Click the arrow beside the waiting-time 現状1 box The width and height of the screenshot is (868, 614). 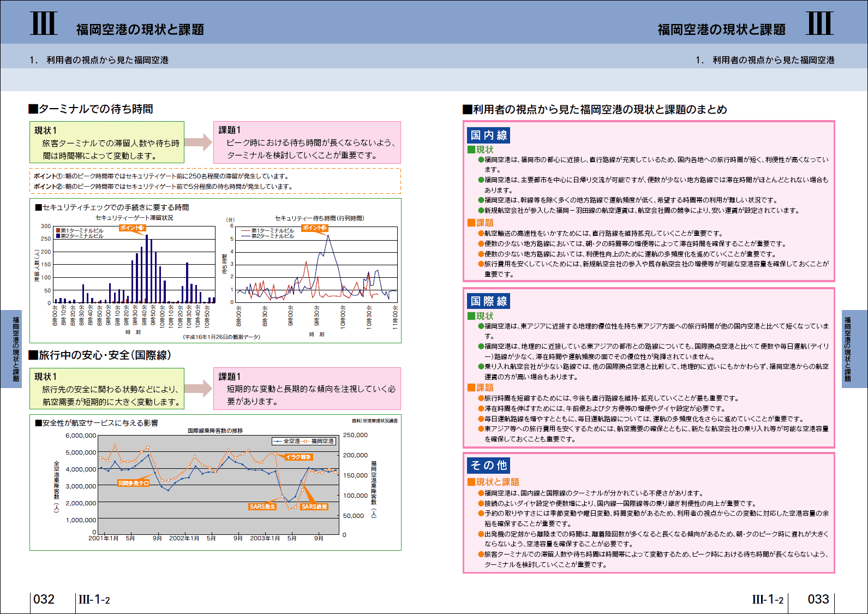click(198, 142)
